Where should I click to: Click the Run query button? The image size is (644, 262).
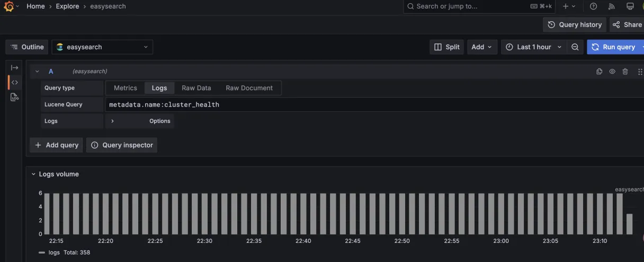(x=613, y=47)
